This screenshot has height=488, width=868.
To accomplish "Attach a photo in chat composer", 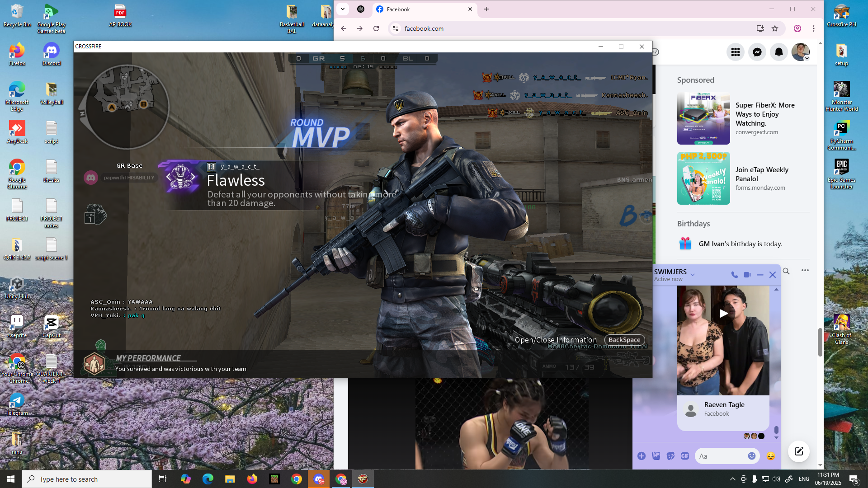I will point(656,456).
